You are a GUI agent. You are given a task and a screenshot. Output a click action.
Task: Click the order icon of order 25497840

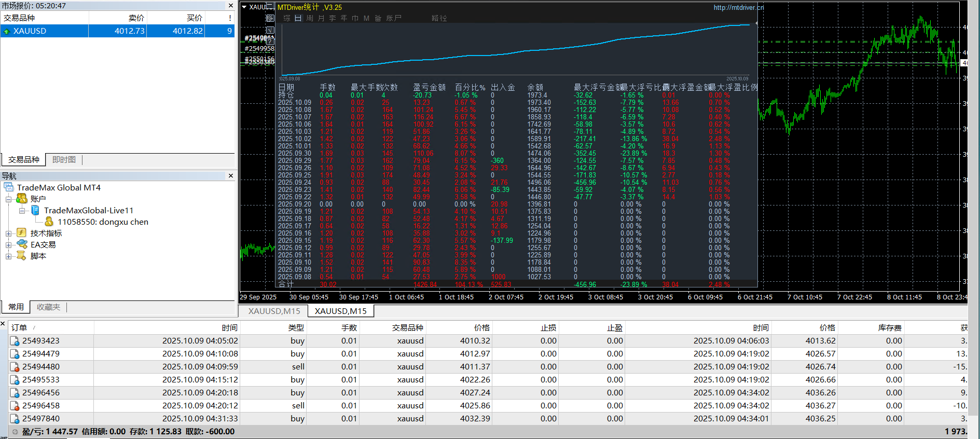(x=15, y=419)
